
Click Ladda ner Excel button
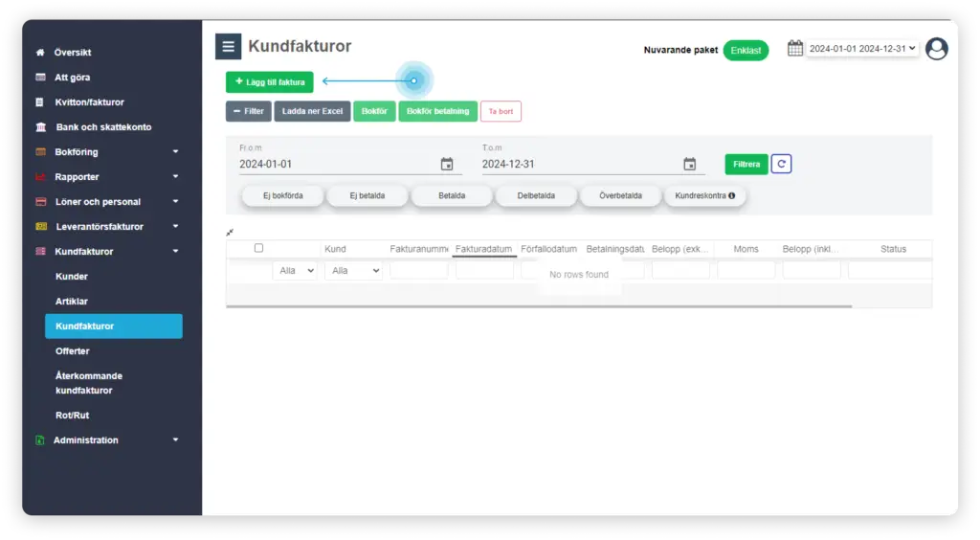point(313,111)
